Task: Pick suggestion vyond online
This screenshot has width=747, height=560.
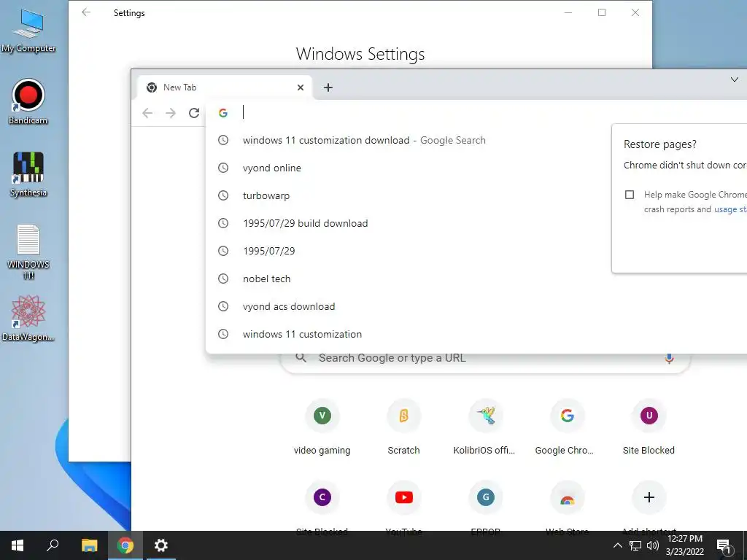Action: [476, 168]
